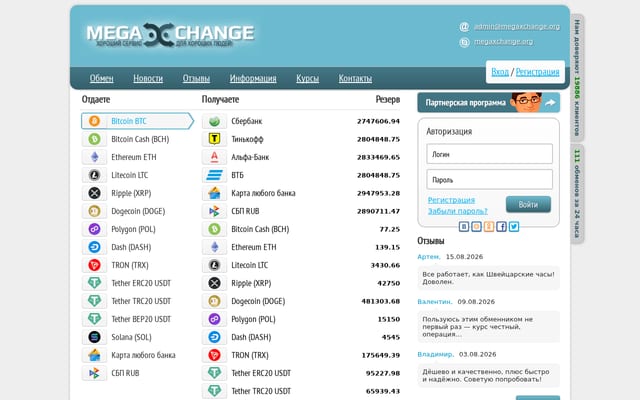Choose Litecoin LTC in the Получаете column
Screen dimensions: 640x400
point(301,265)
